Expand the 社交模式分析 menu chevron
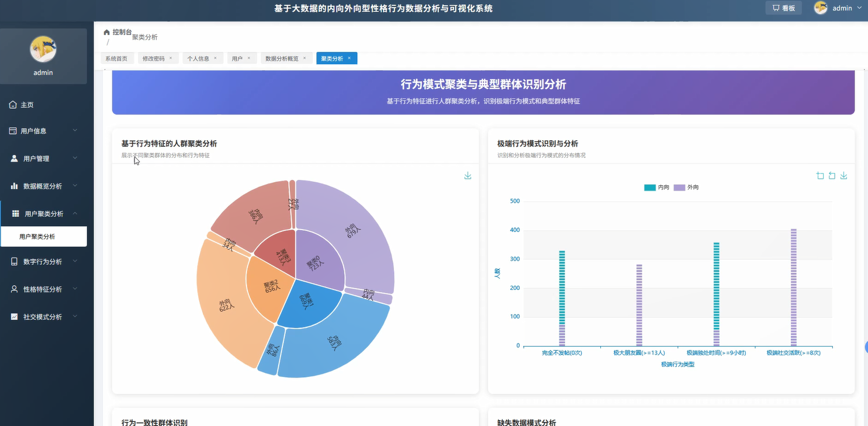Viewport: 868px width, 426px height. coord(75,316)
